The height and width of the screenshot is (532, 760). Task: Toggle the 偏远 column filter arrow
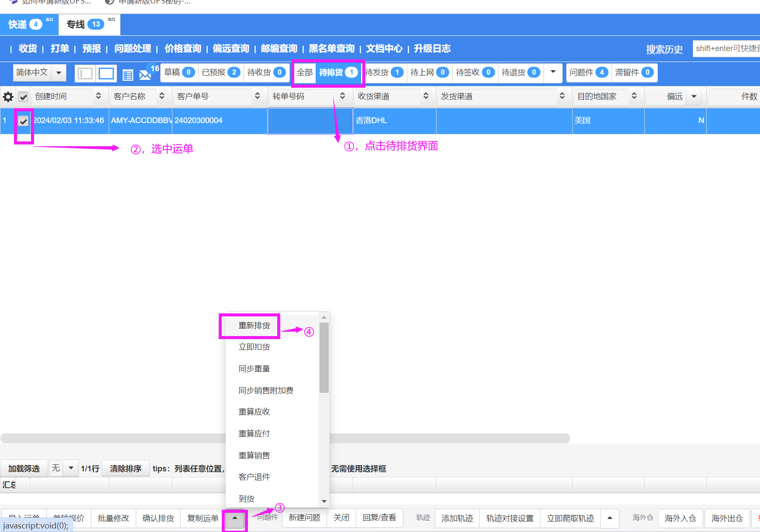click(694, 96)
